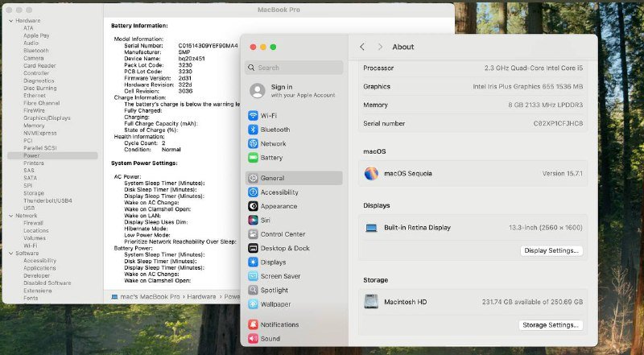Open Storage Settings button
Viewport: 644px width, 355px height.
point(551,324)
